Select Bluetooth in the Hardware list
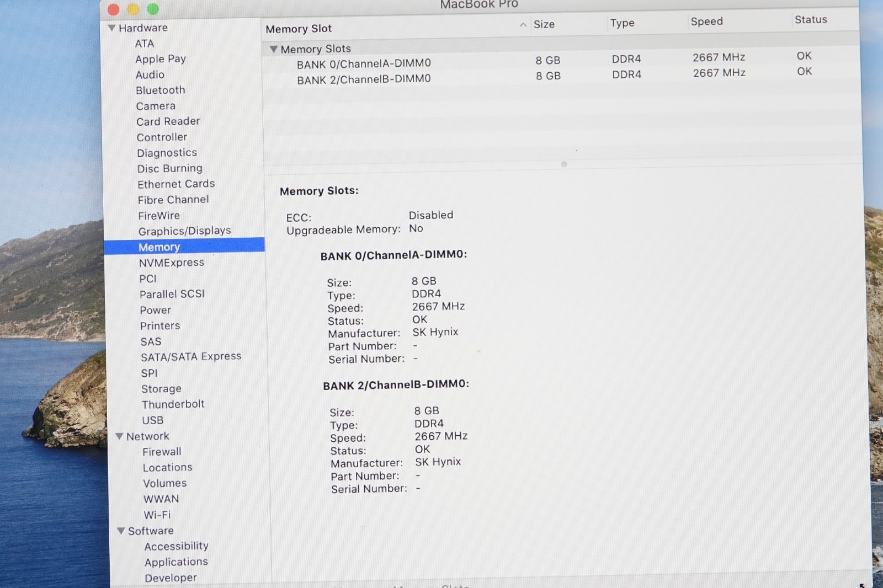This screenshot has height=588, width=883. 160,90
